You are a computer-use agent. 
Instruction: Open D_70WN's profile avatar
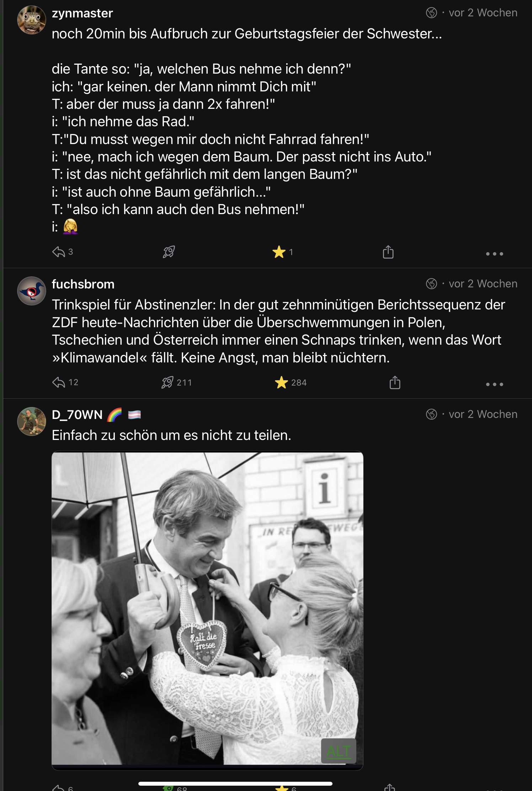(x=32, y=421)
